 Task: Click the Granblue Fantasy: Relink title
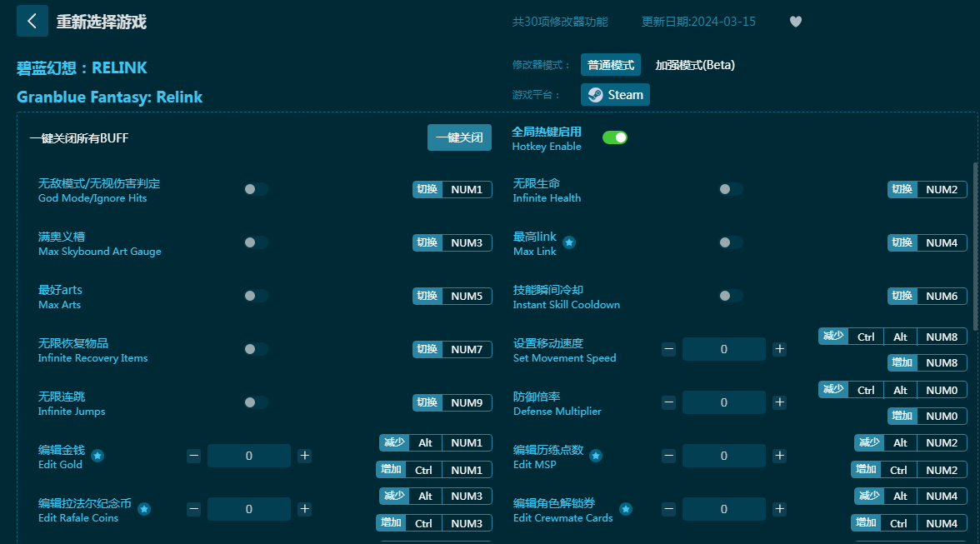click(x=109, y=97)
